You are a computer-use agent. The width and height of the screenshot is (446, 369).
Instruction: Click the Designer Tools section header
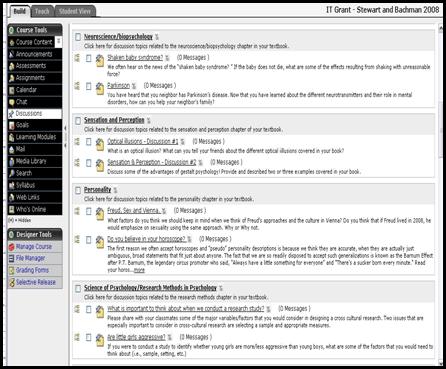click(x=35, y=235)
